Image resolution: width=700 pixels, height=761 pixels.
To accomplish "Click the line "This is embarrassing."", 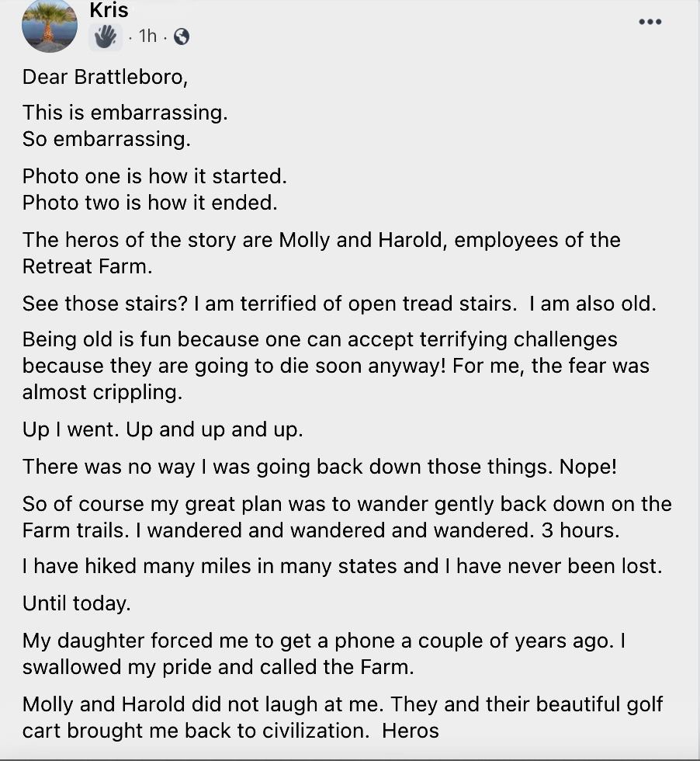I will click(x=125, y=113).
